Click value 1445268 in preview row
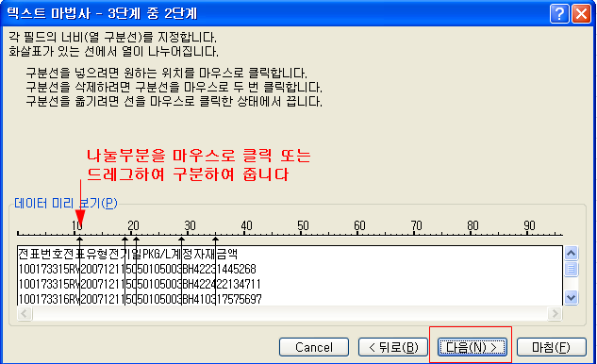The image size is (597, 364). point(236,269)
